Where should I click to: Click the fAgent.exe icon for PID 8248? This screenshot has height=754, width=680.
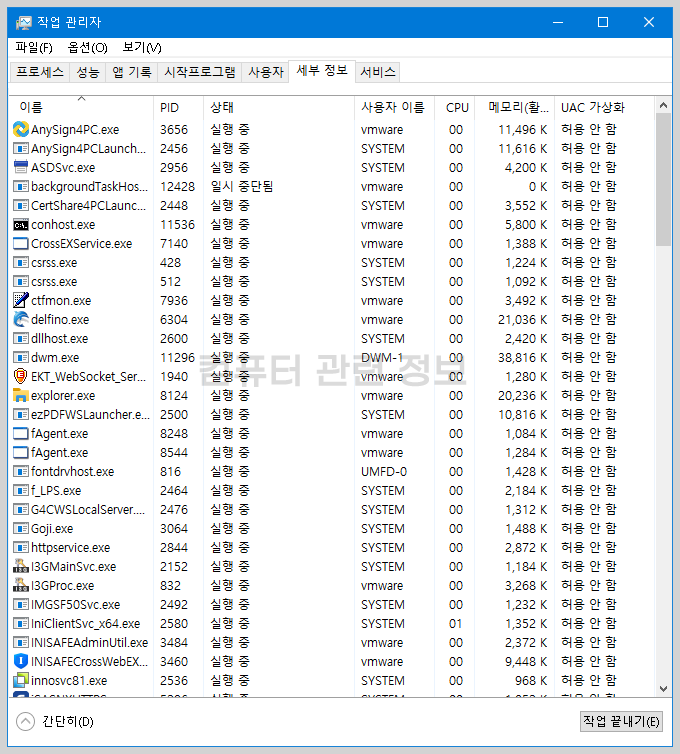coord(21,433)
